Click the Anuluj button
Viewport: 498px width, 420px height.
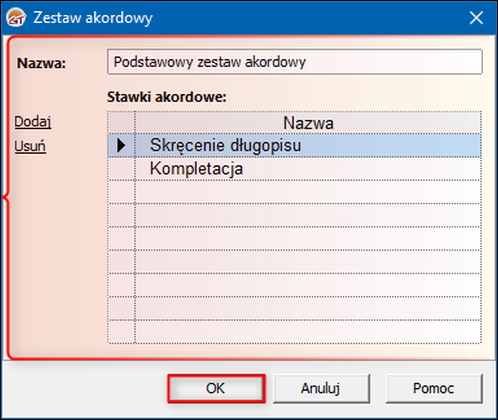[x=321, y=388]
